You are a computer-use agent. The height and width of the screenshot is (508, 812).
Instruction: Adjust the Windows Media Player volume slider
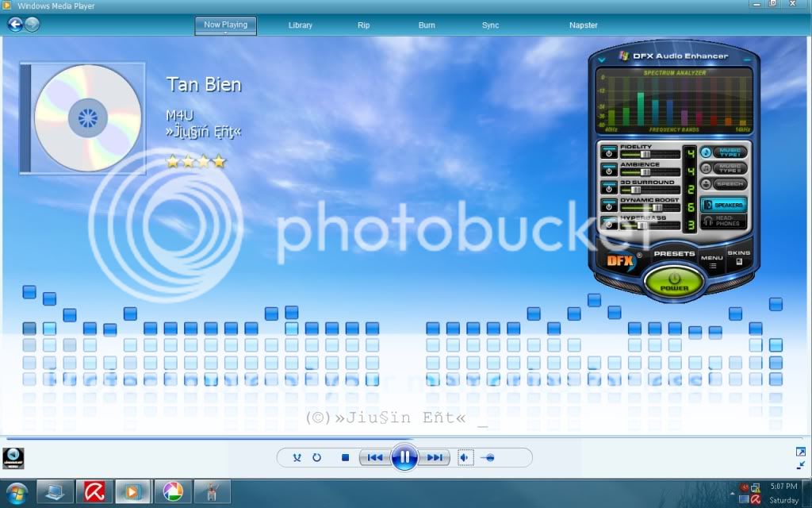[488, 457]
